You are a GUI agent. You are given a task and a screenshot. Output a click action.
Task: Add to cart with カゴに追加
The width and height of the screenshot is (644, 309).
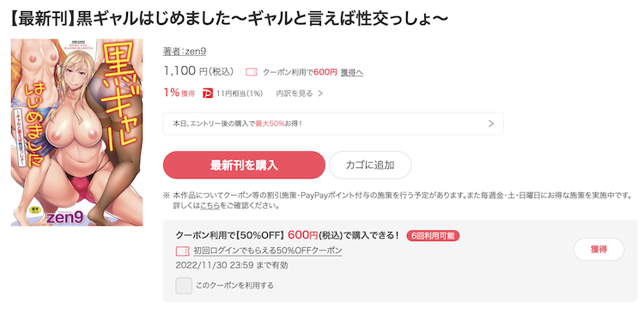point(370,165)
